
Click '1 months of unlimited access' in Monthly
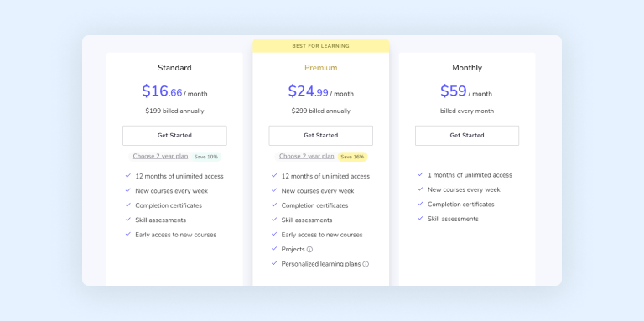click(470, 175)
